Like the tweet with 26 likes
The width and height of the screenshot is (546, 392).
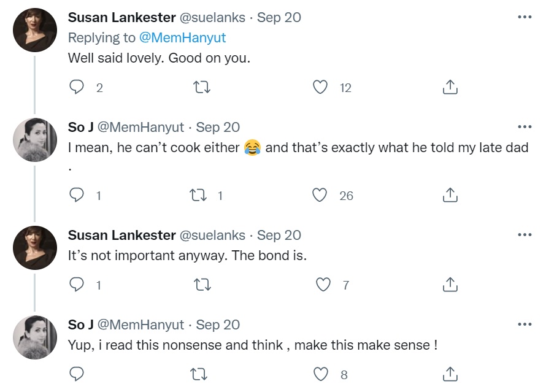[x=319, y=195]
